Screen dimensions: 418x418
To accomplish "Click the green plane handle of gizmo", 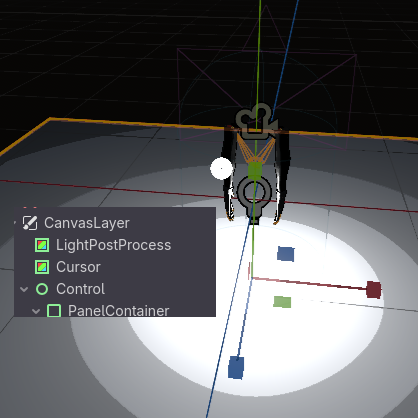I will coord(282,302).
